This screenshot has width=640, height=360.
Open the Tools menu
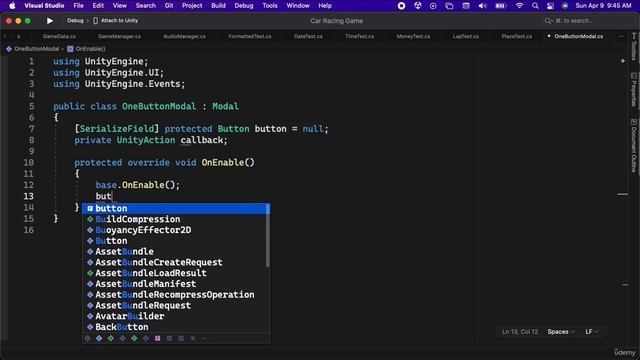tap(270, 6)
